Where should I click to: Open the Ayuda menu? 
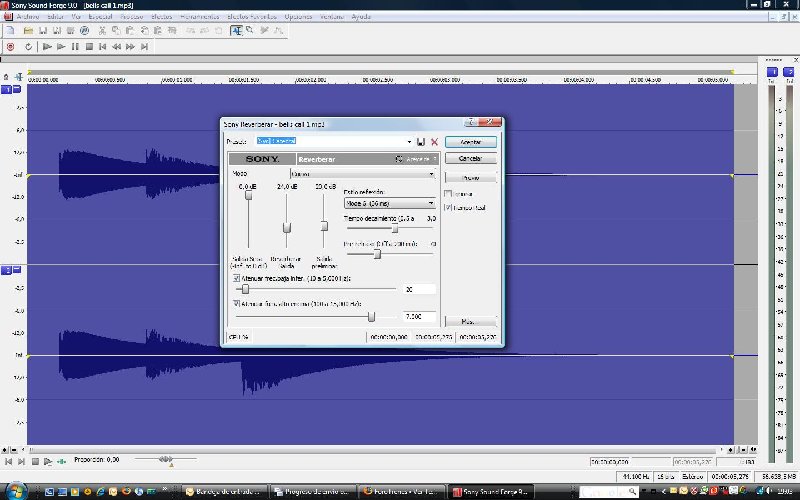(x=361, y=17)
